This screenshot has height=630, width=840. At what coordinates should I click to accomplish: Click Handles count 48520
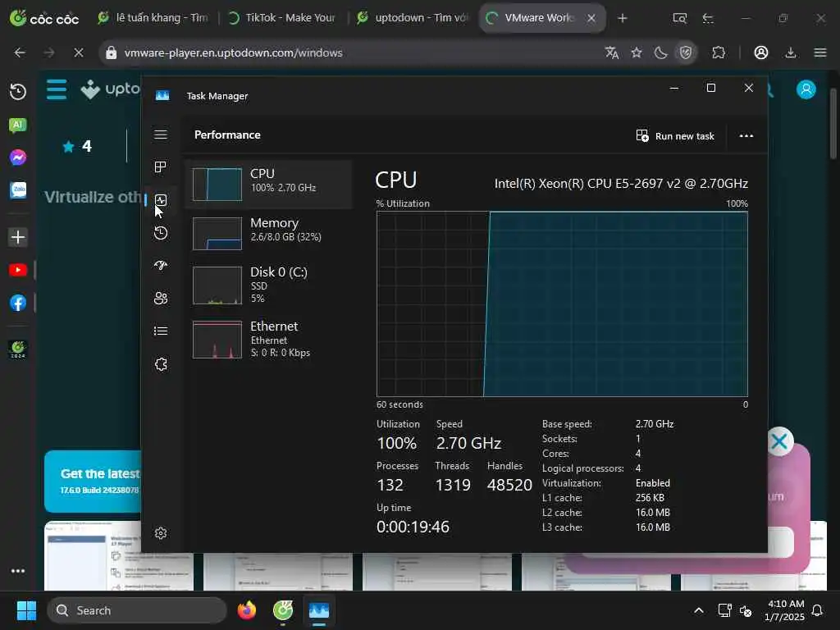509,485
